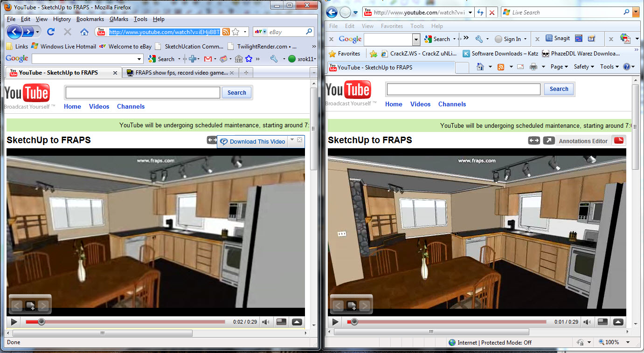Open Annotations Editor in IE window
This screenshot has height=353, width=644.
click(583, 141)
